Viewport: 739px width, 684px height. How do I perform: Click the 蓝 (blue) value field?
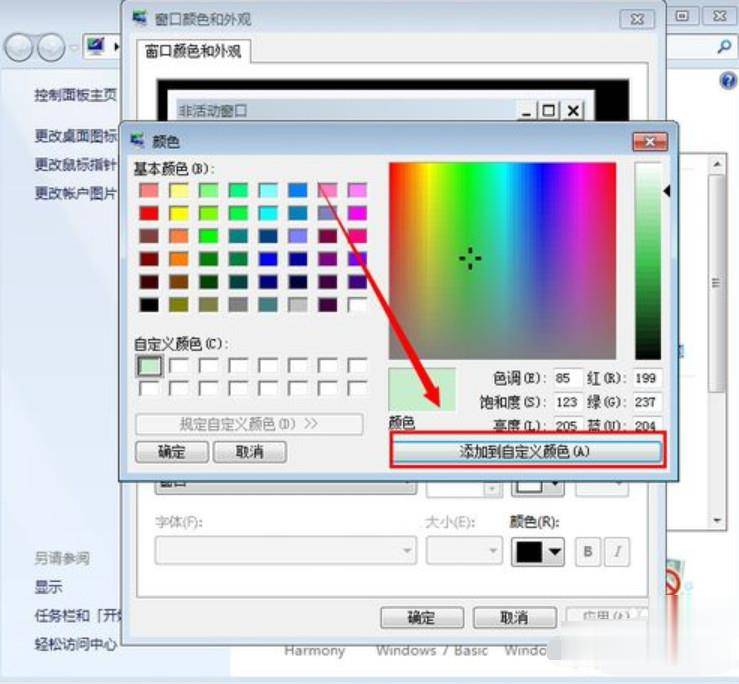647,426
